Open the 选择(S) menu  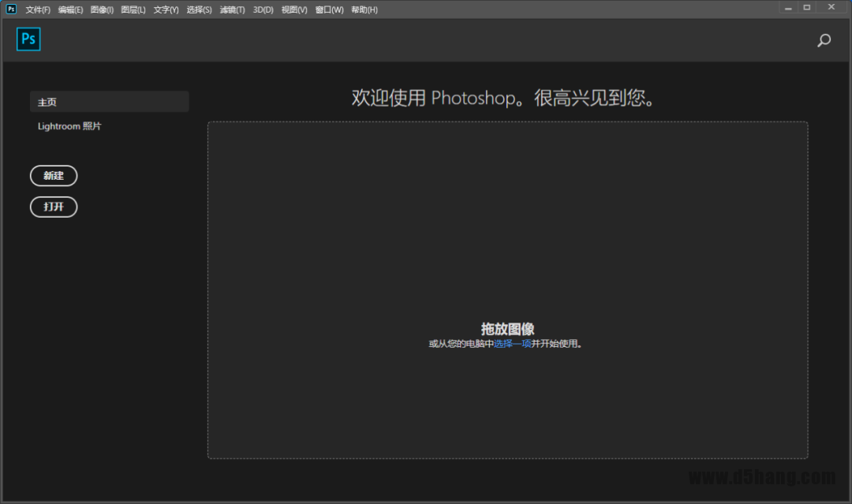[x=199, y=9]
